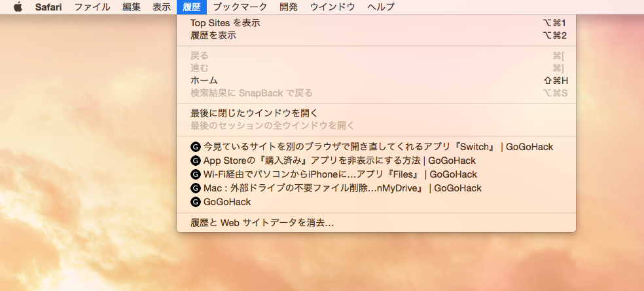
Task: Open the 編集 menu
Action: (132, 7)
